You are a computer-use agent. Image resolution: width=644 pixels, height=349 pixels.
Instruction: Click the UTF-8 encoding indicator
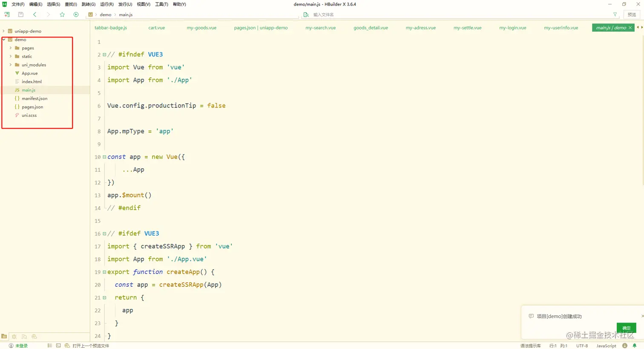pyautogui.click(x=582, y=346)
